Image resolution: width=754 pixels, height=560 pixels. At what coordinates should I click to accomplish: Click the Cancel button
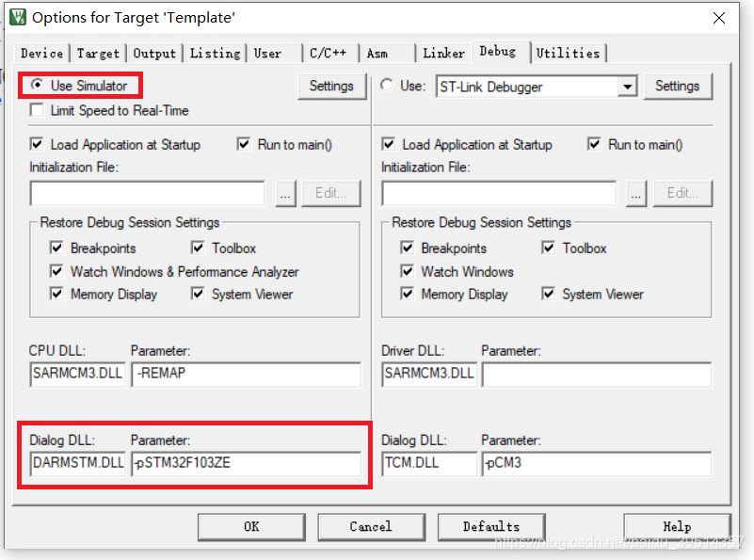coord(371,527)
